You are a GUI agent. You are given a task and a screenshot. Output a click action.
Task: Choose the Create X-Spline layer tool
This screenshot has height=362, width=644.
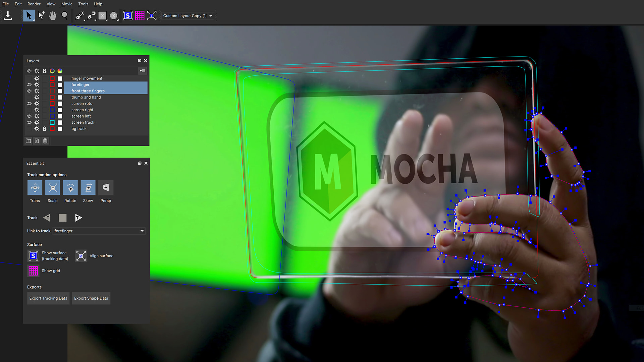[x=80, y=16]
